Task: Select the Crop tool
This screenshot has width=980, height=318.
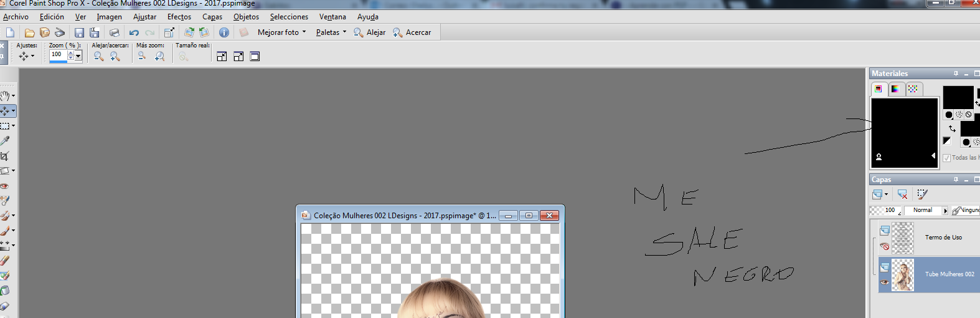Action: tap(5, 156)
